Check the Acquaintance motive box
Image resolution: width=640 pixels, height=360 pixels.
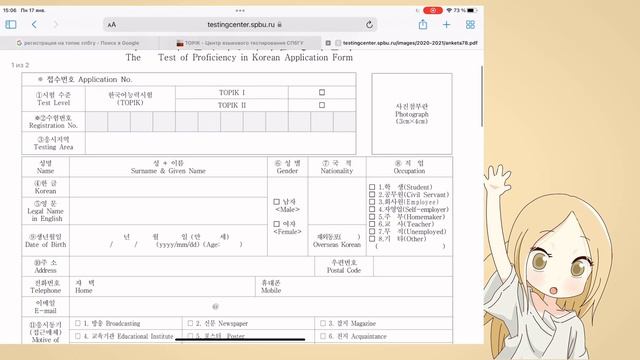coord(323,336)
